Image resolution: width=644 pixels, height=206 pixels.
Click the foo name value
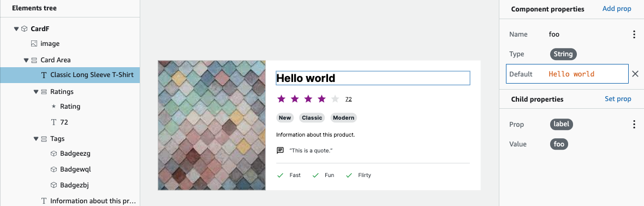[554, 34]
